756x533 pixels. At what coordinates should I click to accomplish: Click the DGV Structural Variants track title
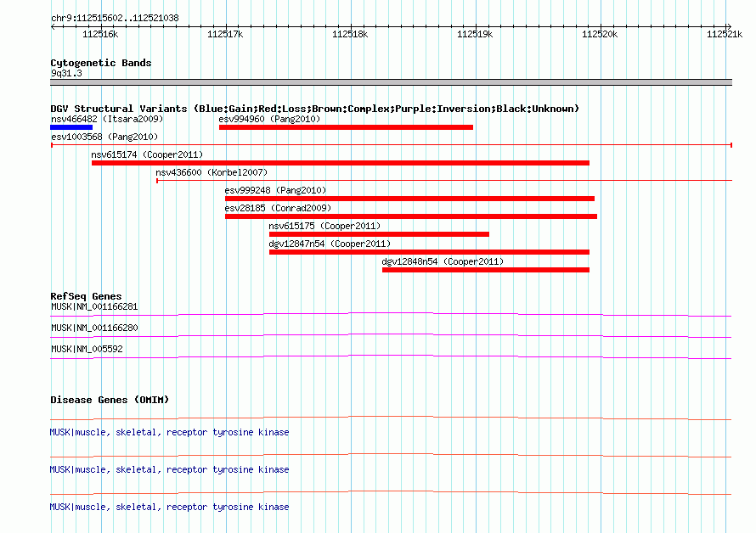pos(315,109)
